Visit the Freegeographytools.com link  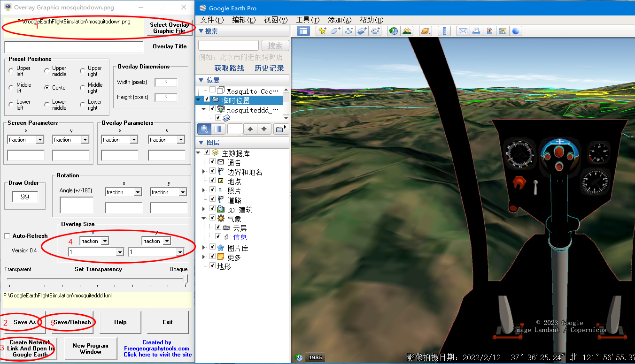[x=156, y=349]
